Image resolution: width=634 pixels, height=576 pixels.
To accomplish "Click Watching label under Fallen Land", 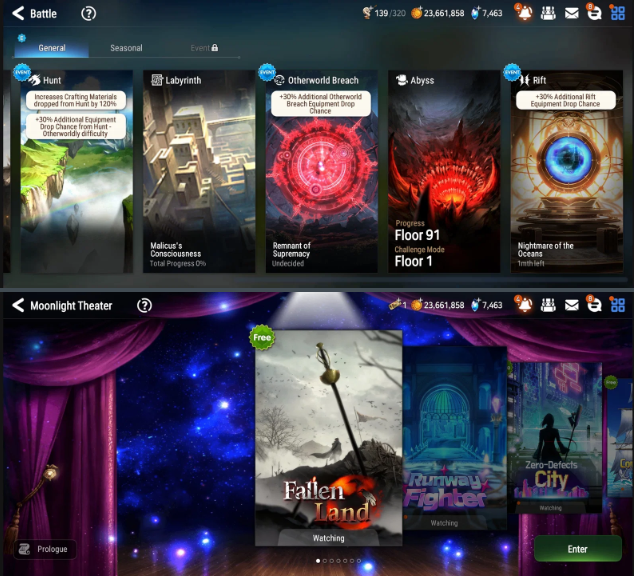I will (328, 538).
